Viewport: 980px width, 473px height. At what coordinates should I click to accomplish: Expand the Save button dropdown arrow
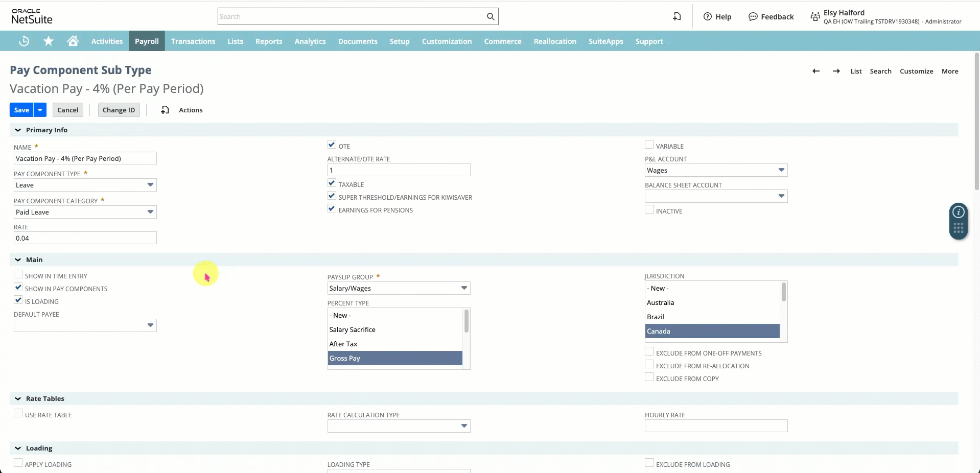click(x=40, y=110)
